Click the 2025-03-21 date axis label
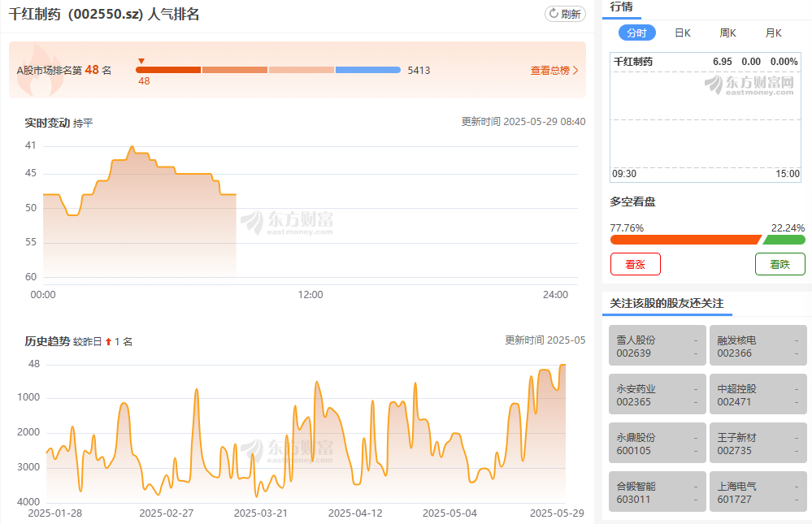 [x=260, y=513]
